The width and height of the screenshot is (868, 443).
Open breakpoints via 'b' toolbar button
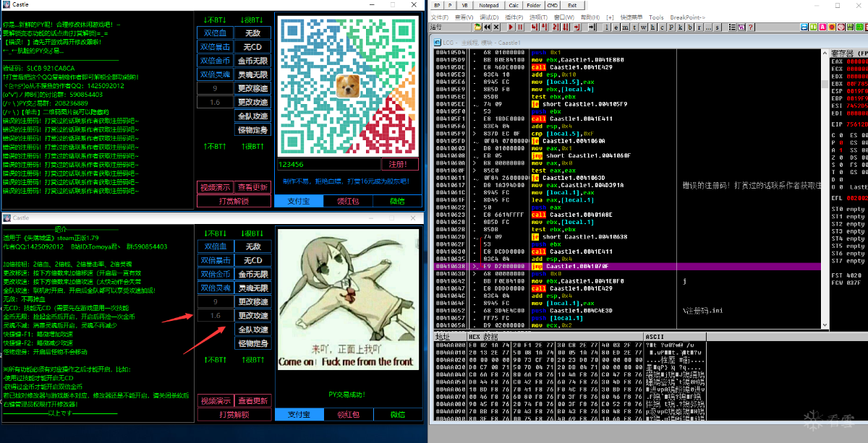click(x=690, y=27)
